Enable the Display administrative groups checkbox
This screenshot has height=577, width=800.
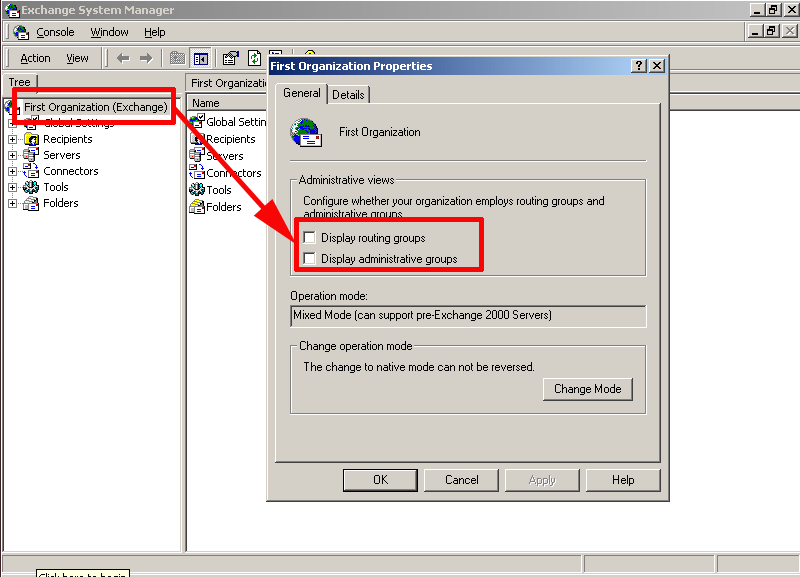[x=309, y=258]
